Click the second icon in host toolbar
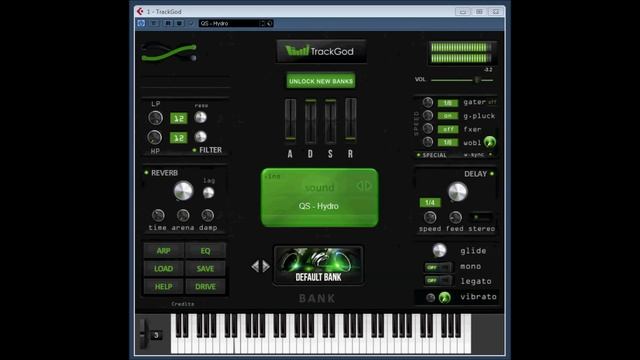The image size is (640, 360). [x=154, y=23]
